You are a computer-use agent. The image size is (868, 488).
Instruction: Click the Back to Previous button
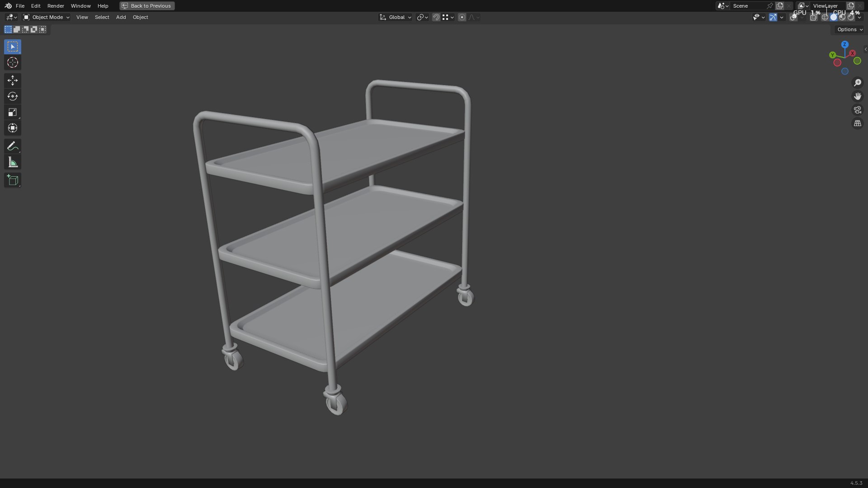(147, 6)
